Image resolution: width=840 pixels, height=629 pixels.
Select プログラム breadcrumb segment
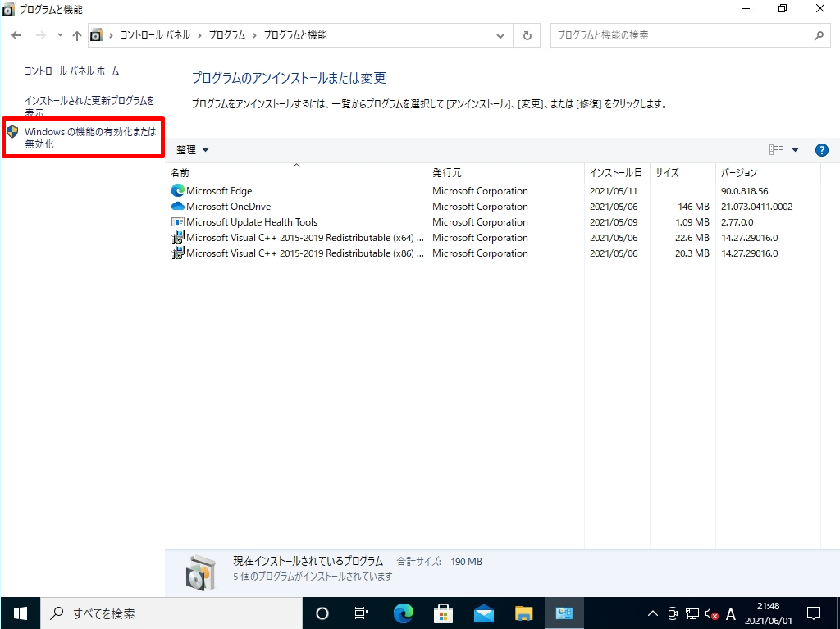(x=226, y=35)
